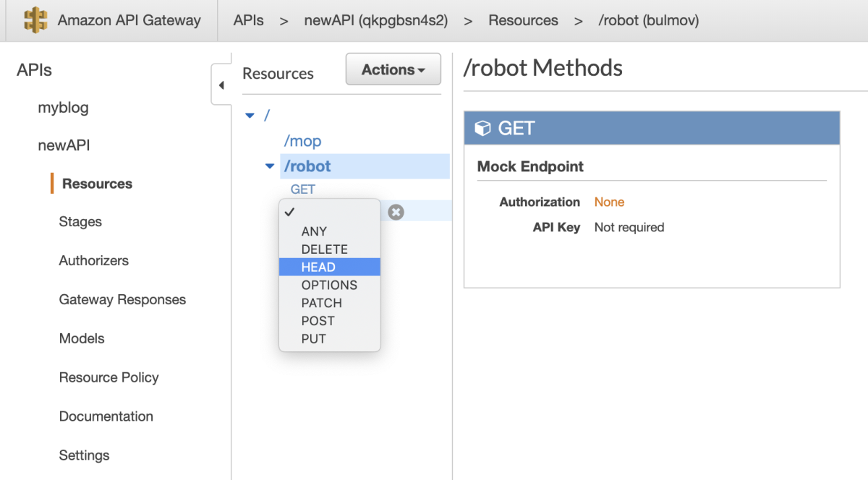Choose ANY from the method list
The width and height of the screenshot is (868, 480).
click(330, 231)
